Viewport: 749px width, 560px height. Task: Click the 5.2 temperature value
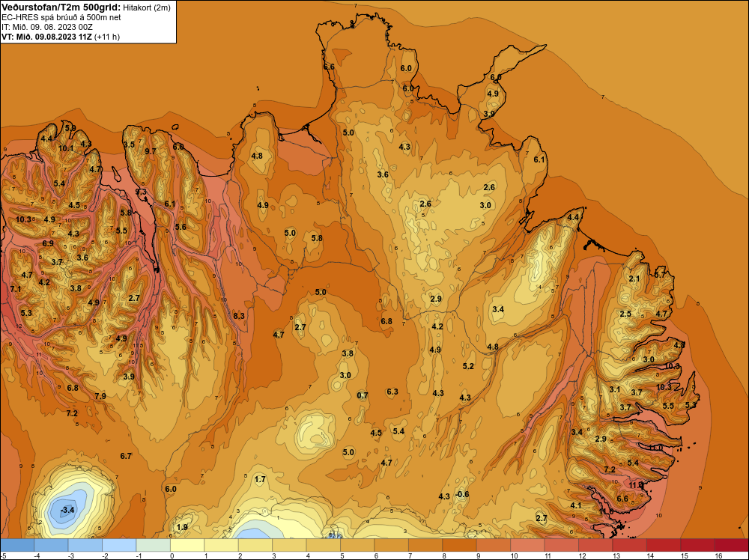tap(468, 365)
